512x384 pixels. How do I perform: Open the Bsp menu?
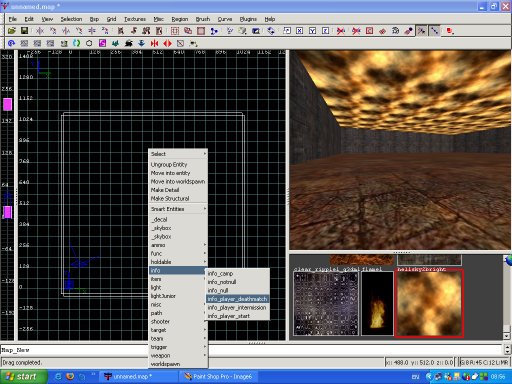click(x=94, y=19)
